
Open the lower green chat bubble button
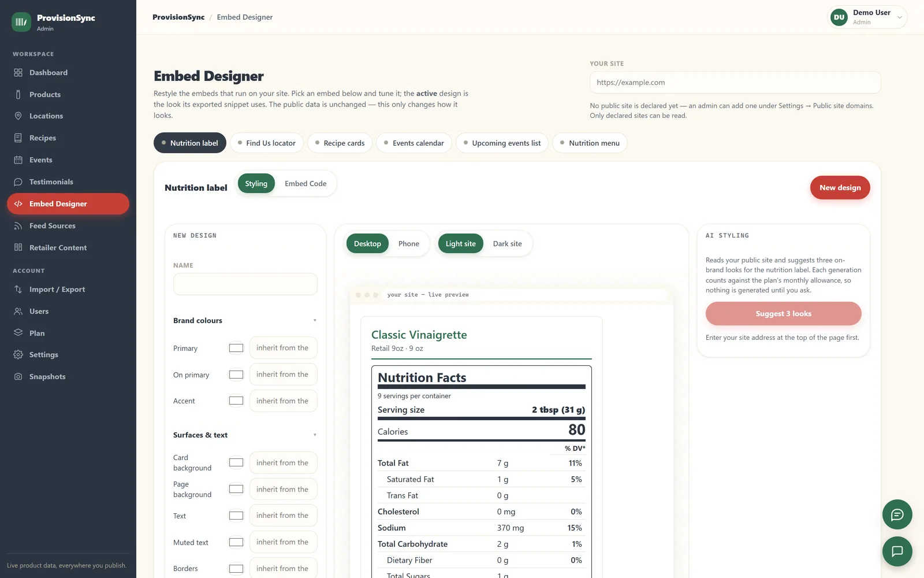[x=897, y=551]
